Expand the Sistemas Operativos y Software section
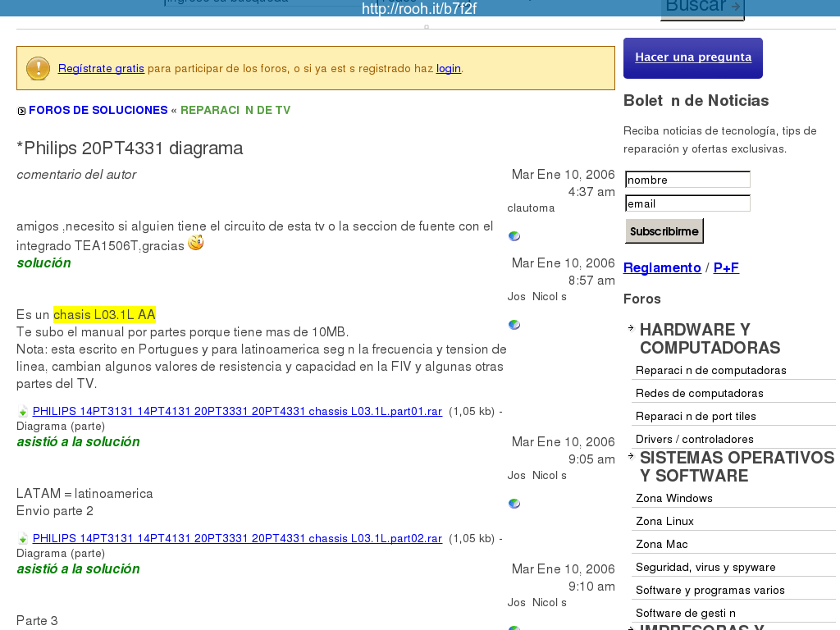The image size is (840, 630). pyautogui.click(x=631, y=456)
